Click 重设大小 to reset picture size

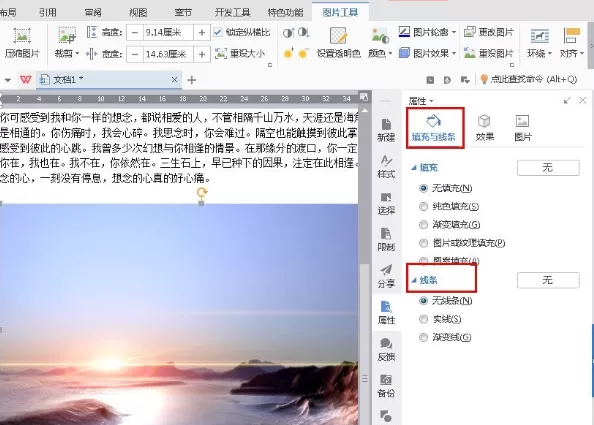pos(240,54)
